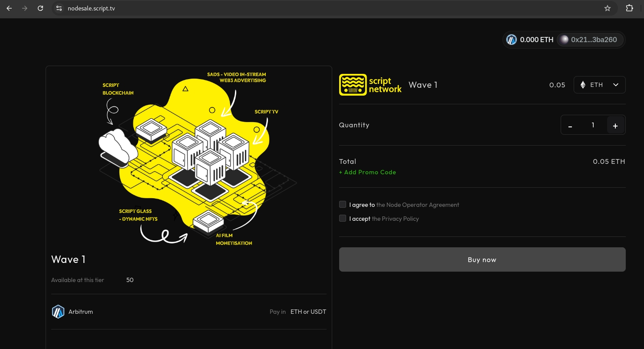The width and height of the screenshot is (644, 349).
Task: Reload the page with refresh icon
Action: [40, 8]
